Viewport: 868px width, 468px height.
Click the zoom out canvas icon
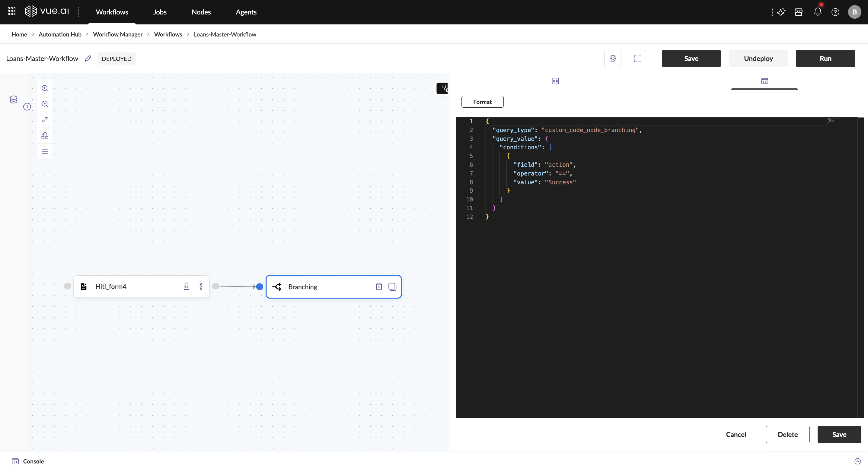point(45,104)
